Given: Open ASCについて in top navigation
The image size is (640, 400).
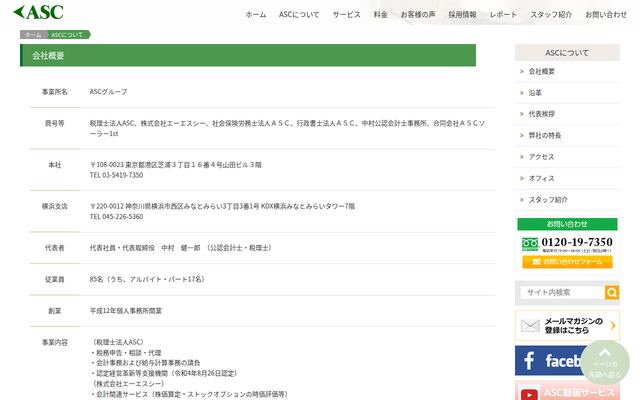Looking at the screenshot, I should click(299, 15).
